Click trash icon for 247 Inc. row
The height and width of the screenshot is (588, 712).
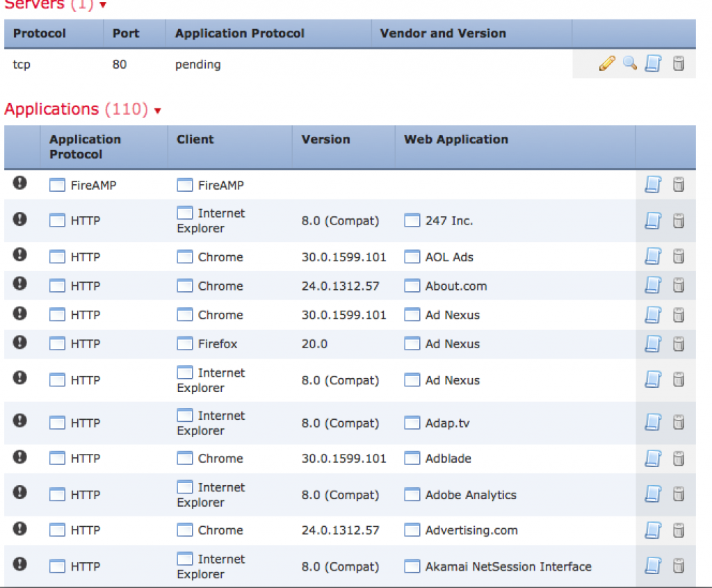679,221
